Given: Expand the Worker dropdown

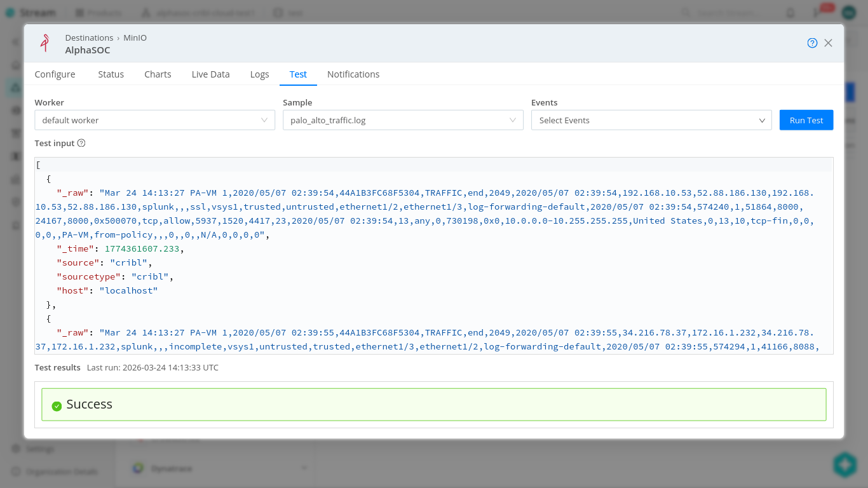Looking at the screenshot, I should click(154, 120).
